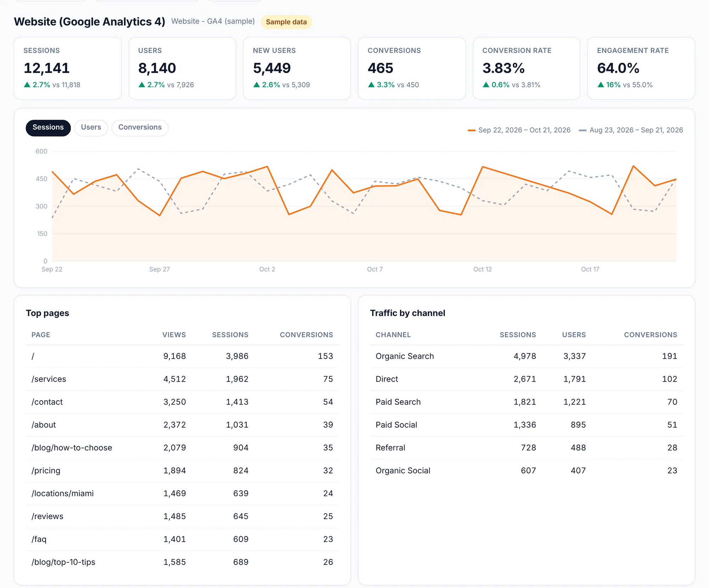Click the New Users up-trend arrow
The height and width of the screenshot is (588, 709).
tap(257, 85)
